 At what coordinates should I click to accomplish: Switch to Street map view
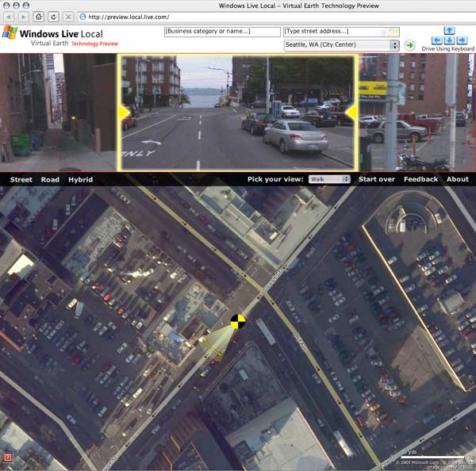tap(21, 179)
